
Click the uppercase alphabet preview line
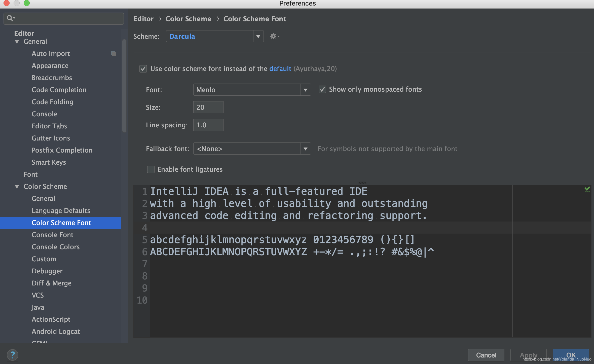pyautogui.click(x=292, y=252)
